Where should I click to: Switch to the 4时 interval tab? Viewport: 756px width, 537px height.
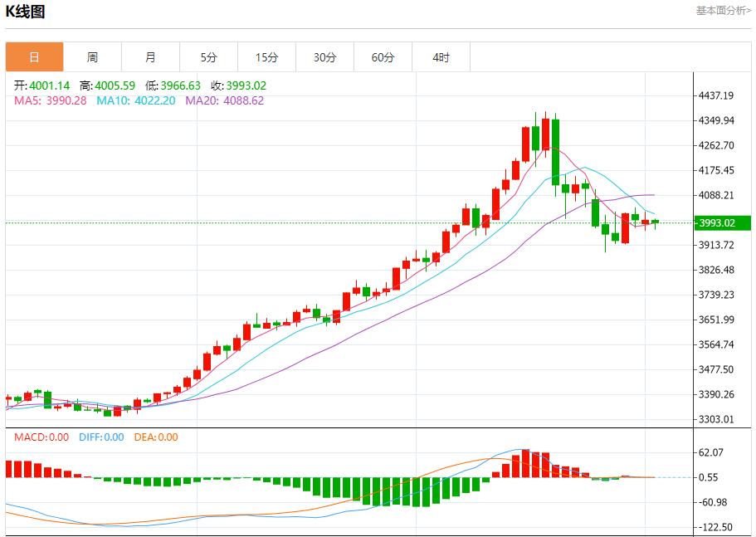pyautogui.click(x=441, y=57)
